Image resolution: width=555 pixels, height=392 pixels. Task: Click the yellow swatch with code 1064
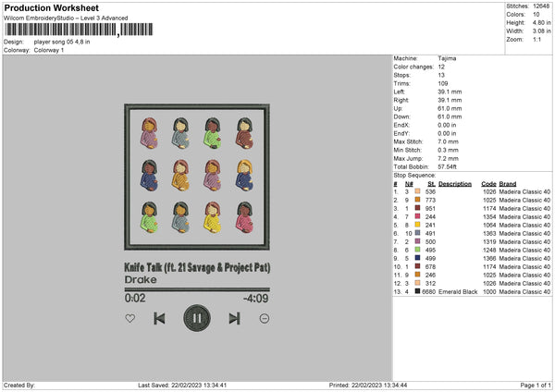(x=418, y=225)
